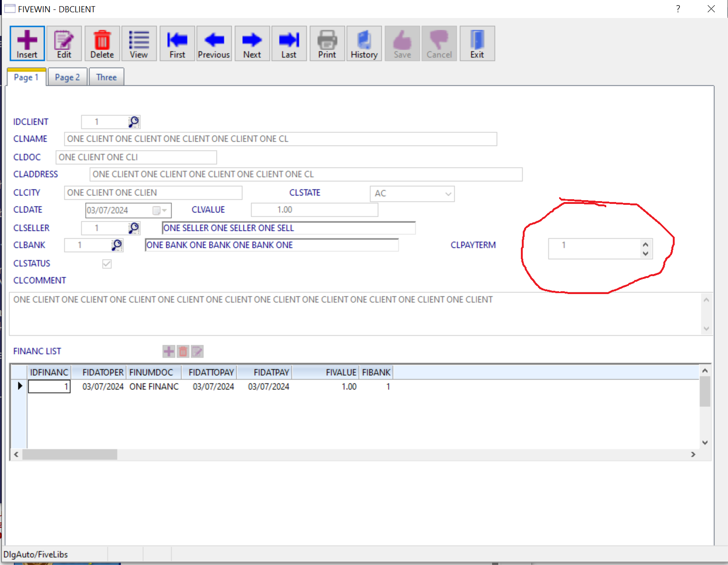This screenshot has height=565, width=728.
Task: Click the help question mark
Action: tap(678, 9)
